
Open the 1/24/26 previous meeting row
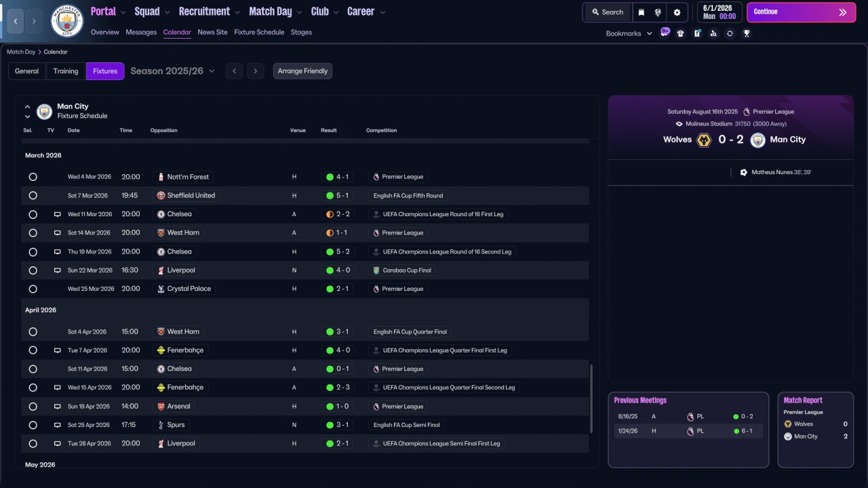tap(688, 431)
